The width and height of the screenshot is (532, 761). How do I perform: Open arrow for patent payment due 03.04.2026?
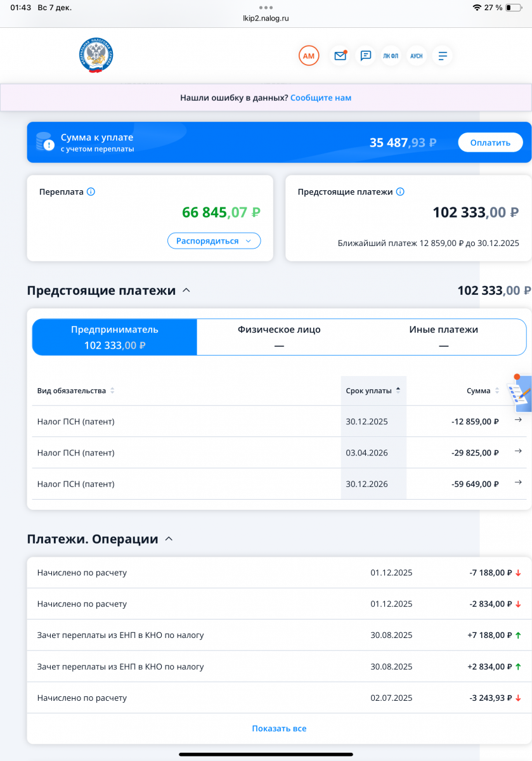point(518,452)
